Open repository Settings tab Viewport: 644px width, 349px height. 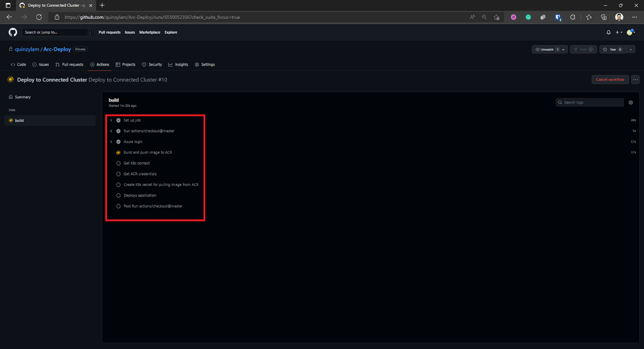205,65
